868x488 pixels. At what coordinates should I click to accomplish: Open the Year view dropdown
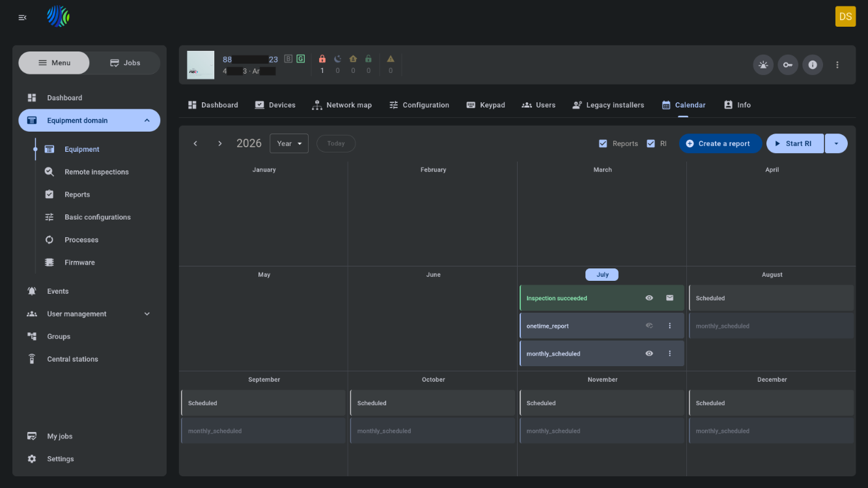point(289,143)
